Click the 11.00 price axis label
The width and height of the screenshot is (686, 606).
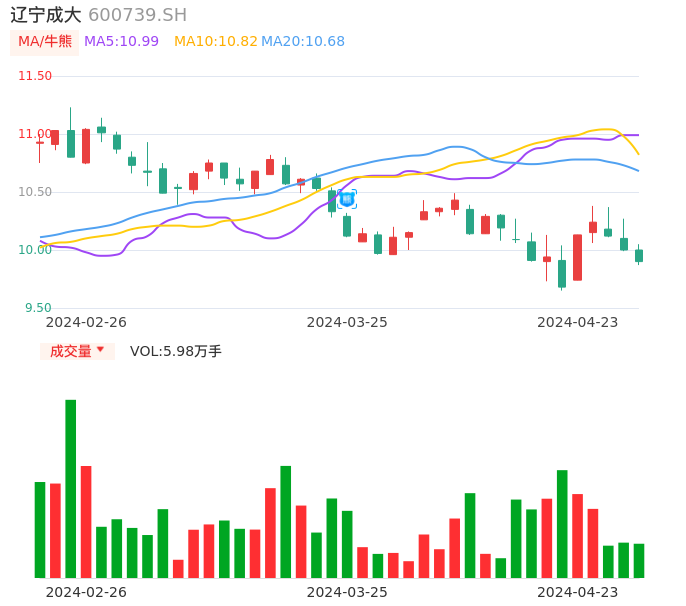tap(36, 134)
